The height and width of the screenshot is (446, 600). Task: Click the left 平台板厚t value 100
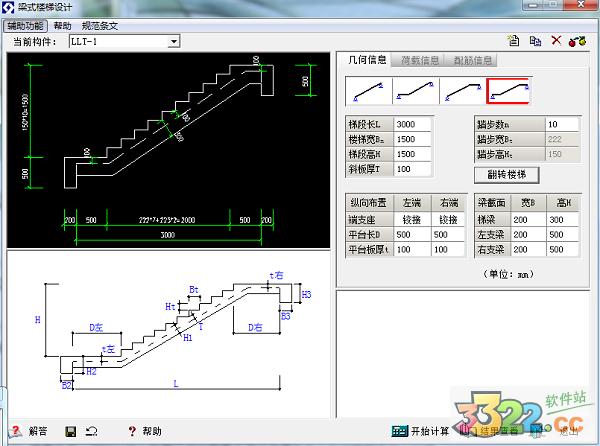click(x=412, y=249)
